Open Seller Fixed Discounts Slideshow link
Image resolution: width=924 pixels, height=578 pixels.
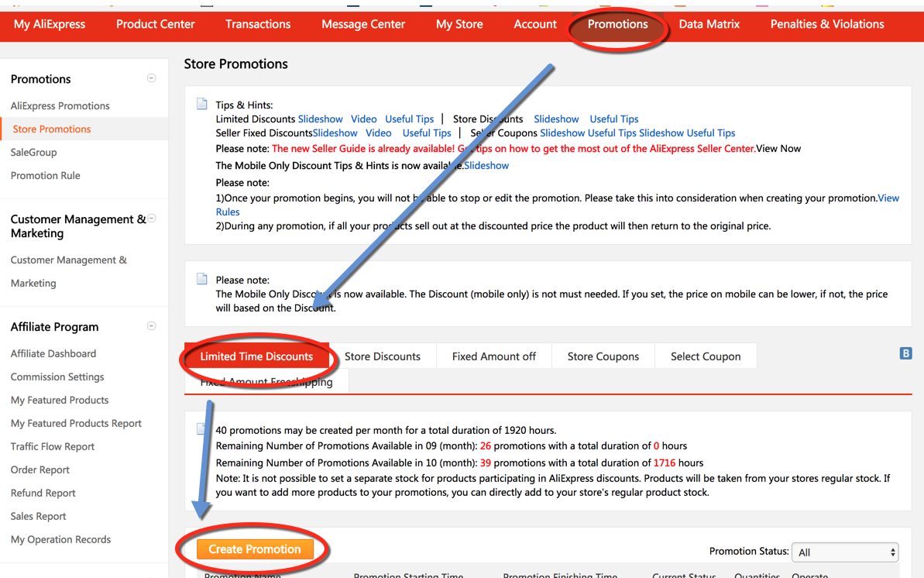click(x=335, y=133)
